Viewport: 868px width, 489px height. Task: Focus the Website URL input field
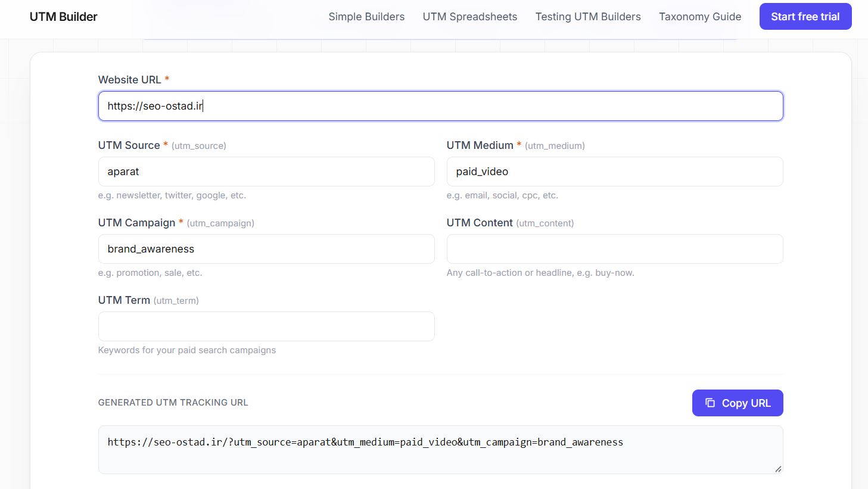440,106
